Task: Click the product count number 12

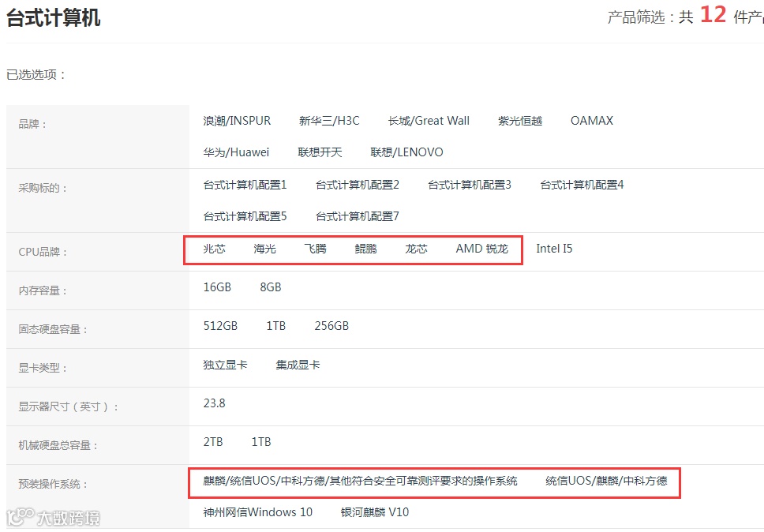Action: [x=713, y=15]
